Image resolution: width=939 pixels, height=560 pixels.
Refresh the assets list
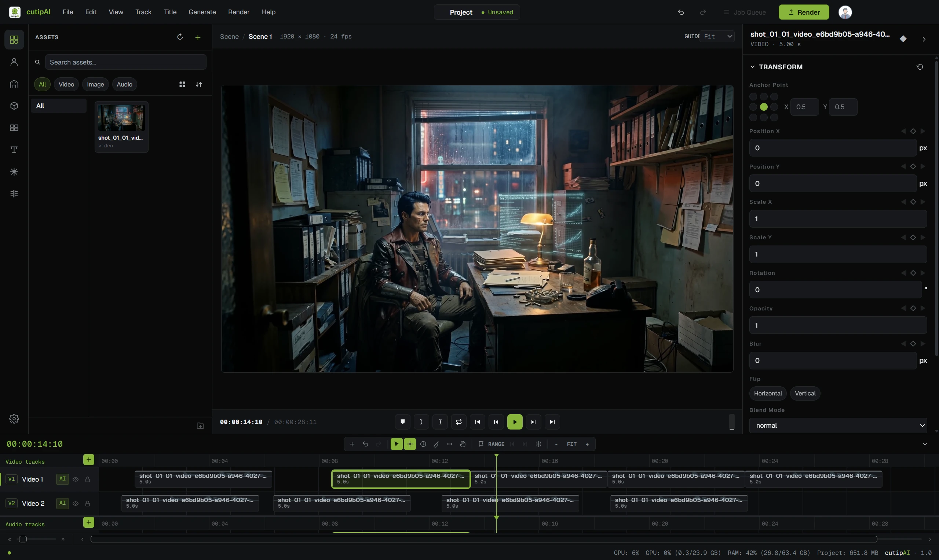tap(180, 37)
